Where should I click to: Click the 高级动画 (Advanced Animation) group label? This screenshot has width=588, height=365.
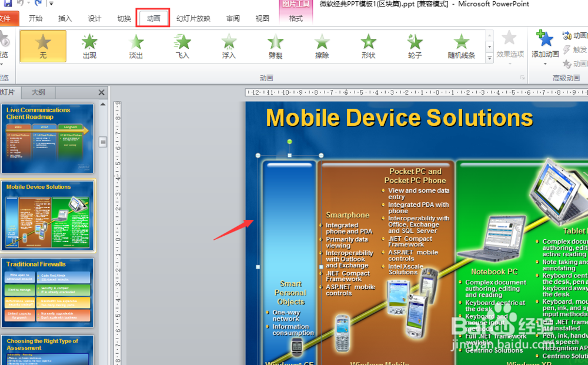[566, 78]
